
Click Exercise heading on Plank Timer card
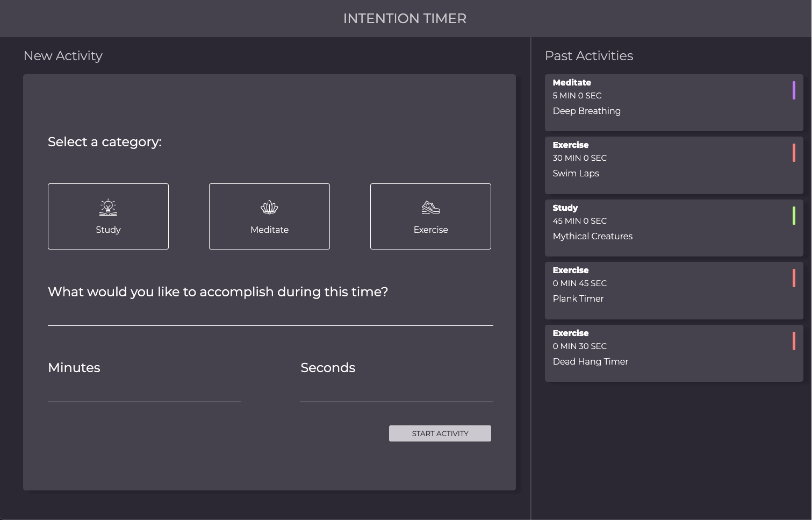(571, 270)
